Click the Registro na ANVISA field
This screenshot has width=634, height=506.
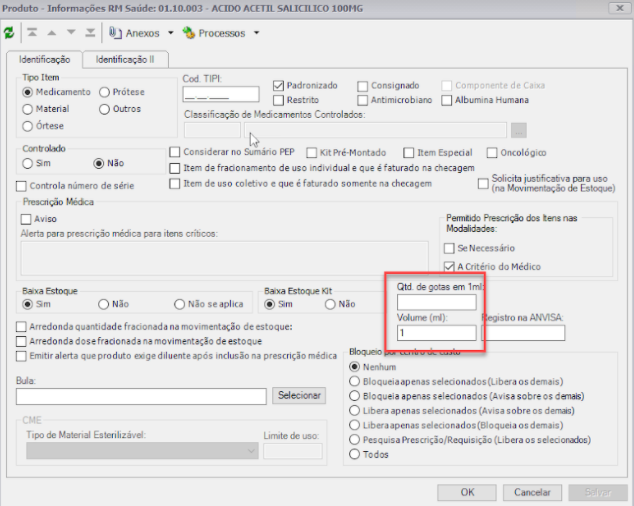tap(523, 333)
